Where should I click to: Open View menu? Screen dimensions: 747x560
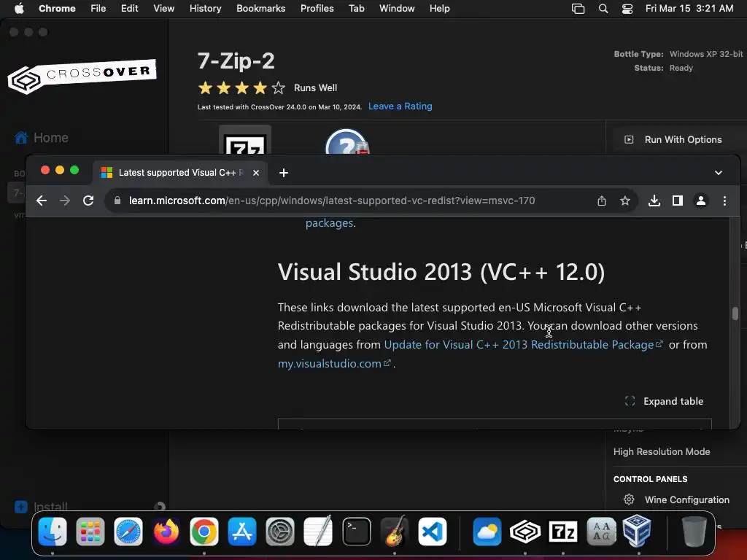(163, 8)
